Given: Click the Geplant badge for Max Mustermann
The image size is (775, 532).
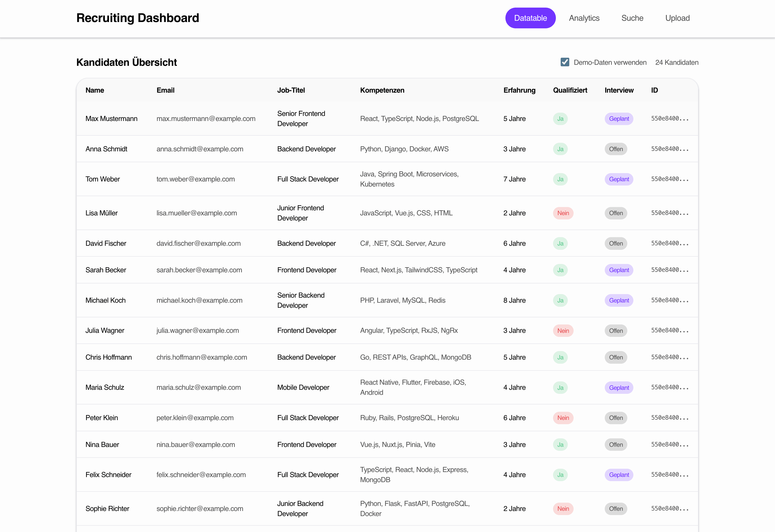Looking at the screenshot, I should pyautogui.click(x=619, y=119).
